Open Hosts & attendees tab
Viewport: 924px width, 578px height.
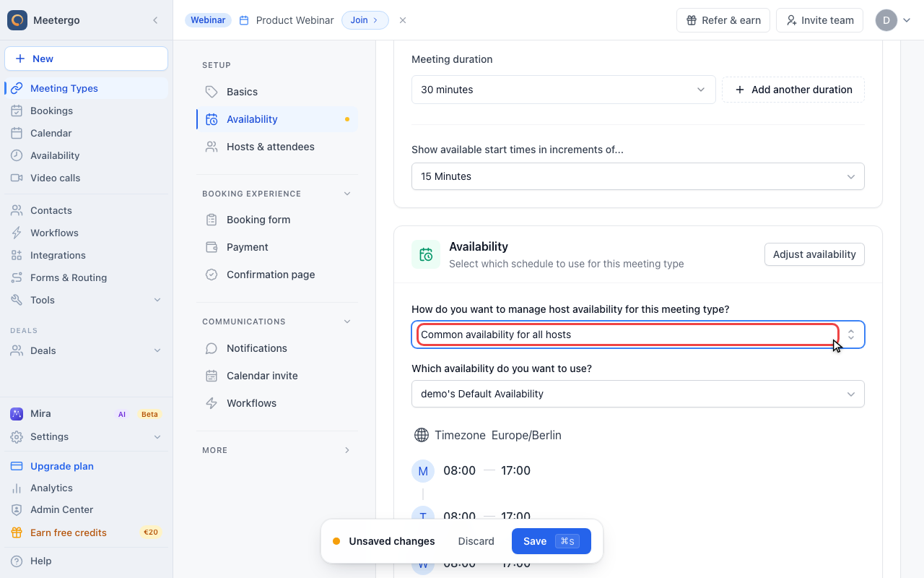(277, 147)
